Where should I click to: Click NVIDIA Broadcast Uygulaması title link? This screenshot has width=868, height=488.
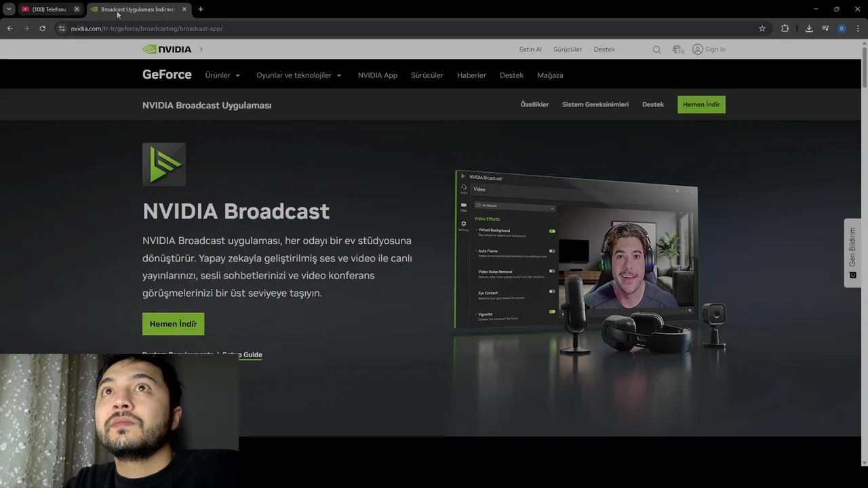click(207, 105)
